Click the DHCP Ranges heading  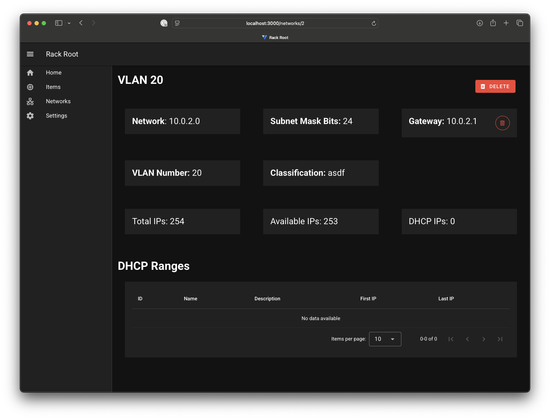tap(153, 266)
